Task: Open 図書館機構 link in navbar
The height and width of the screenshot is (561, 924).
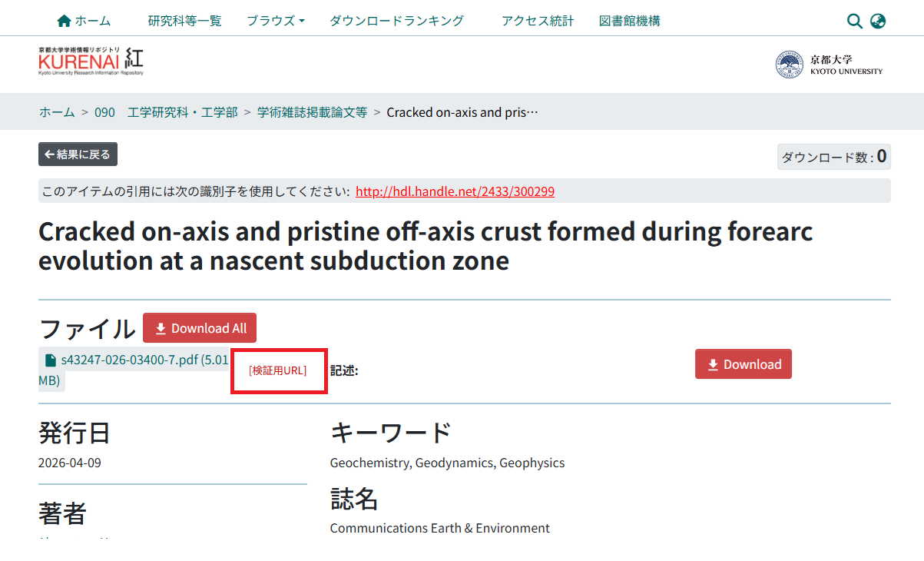Action: tap(629, 21)
